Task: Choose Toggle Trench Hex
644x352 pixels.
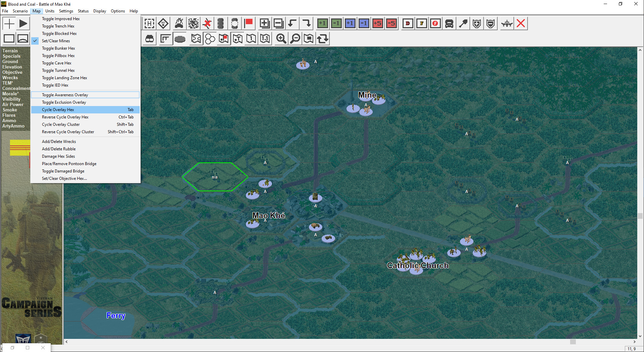Action: point(85,26)
